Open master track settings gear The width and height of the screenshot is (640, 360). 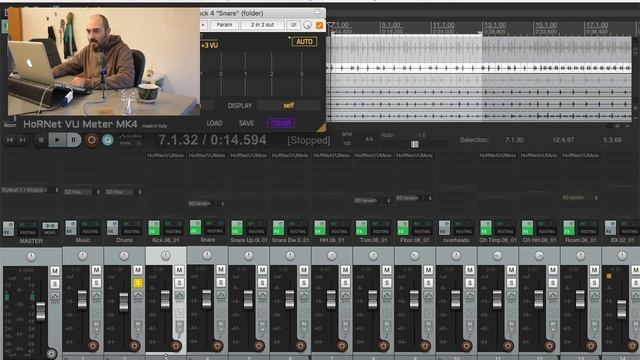point(51,353)
